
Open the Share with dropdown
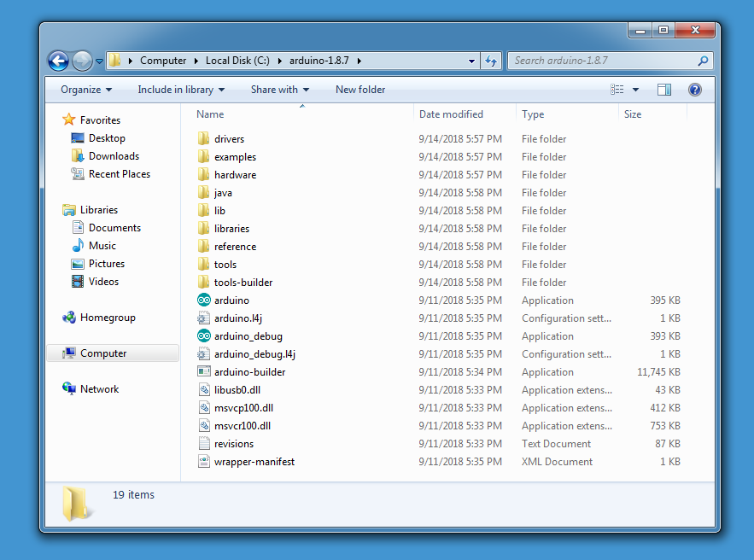click(x=279, y=90)
